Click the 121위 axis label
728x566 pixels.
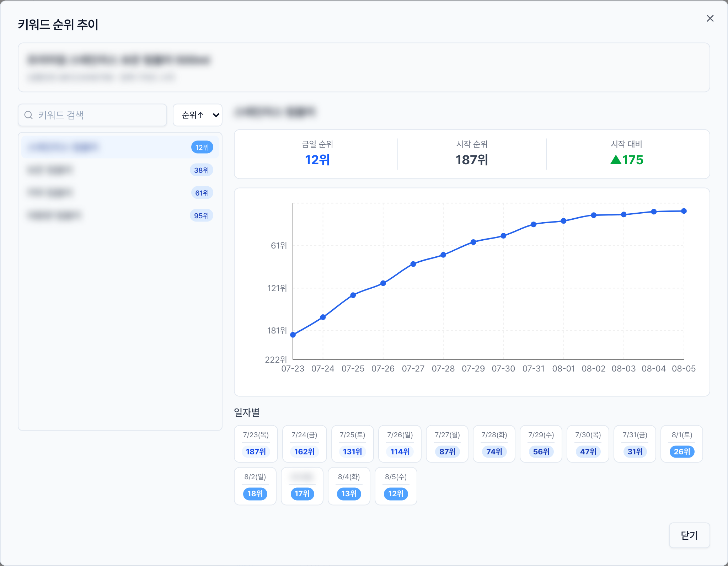coord(277,288)
